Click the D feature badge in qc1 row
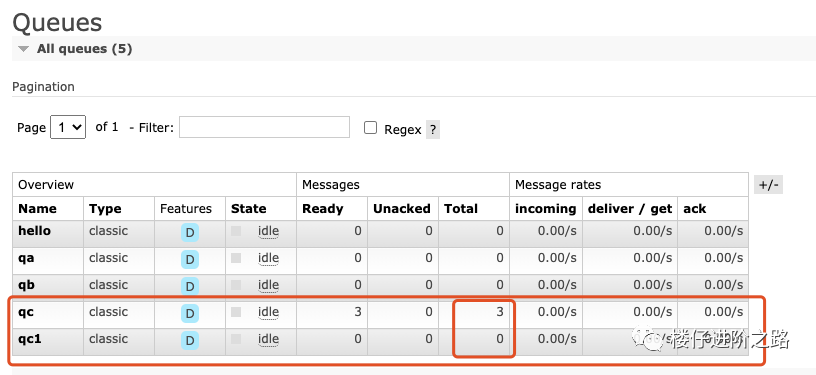The height and width of the screenshot is (375, 816). point(189,340)
